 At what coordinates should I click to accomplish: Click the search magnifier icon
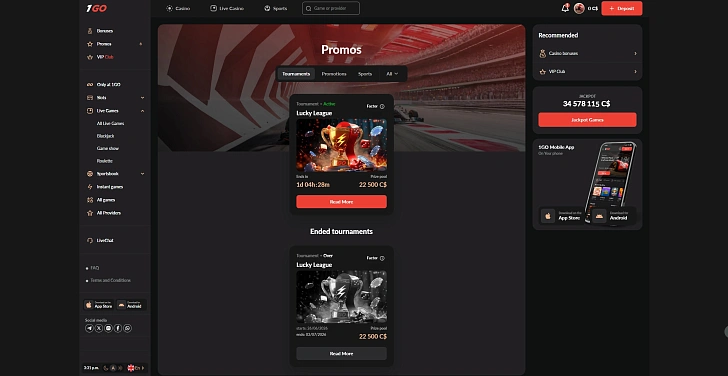[309, 8]
